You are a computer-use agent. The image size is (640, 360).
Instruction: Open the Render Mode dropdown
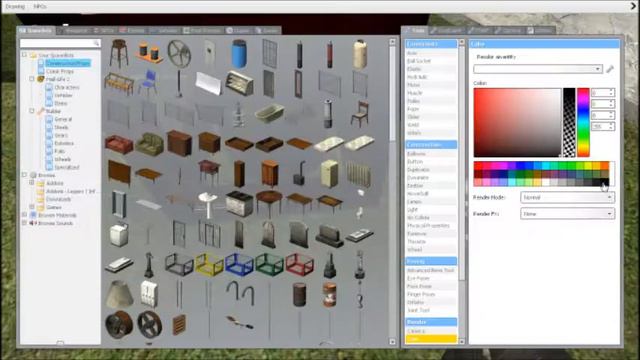pos(567,198)
